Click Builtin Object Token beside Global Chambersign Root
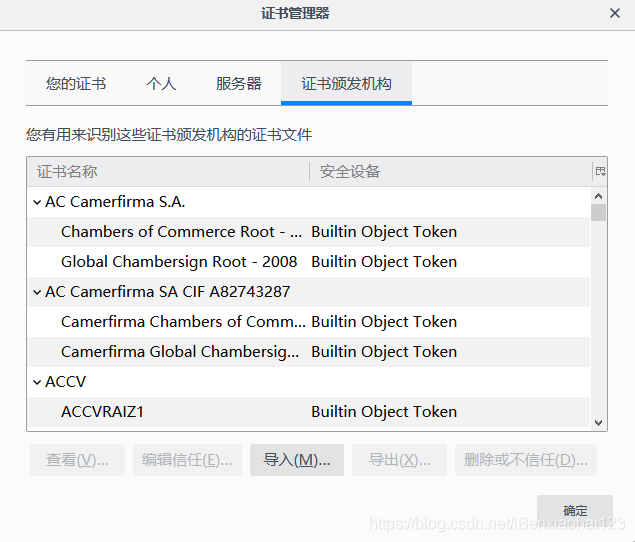 [x=384, y=262]
